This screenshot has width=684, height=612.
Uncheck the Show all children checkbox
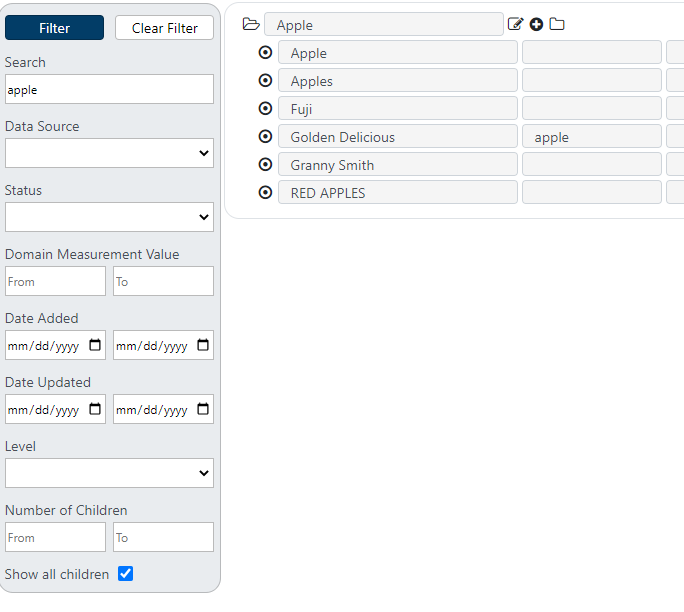point(125,574)
